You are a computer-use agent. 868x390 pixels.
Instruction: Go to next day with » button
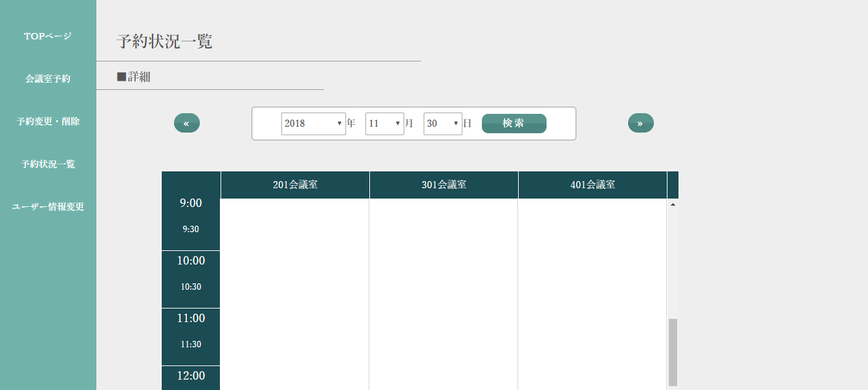(640, 123)
